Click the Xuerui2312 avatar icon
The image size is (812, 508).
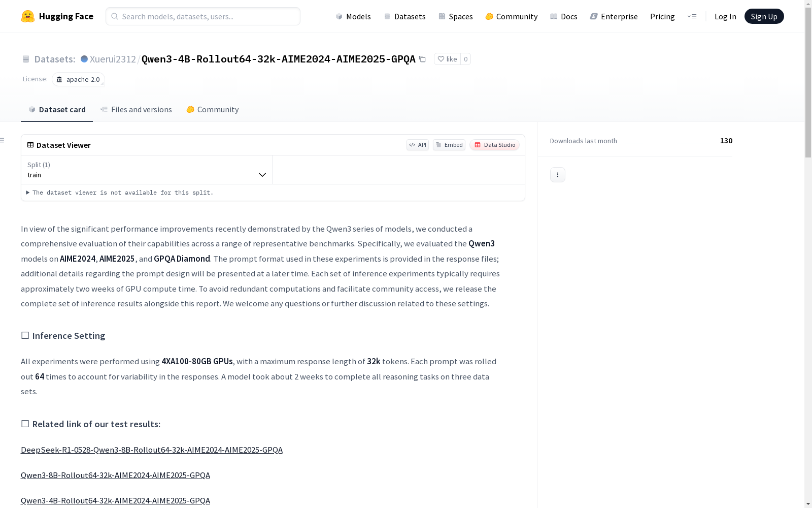point(84,59)
